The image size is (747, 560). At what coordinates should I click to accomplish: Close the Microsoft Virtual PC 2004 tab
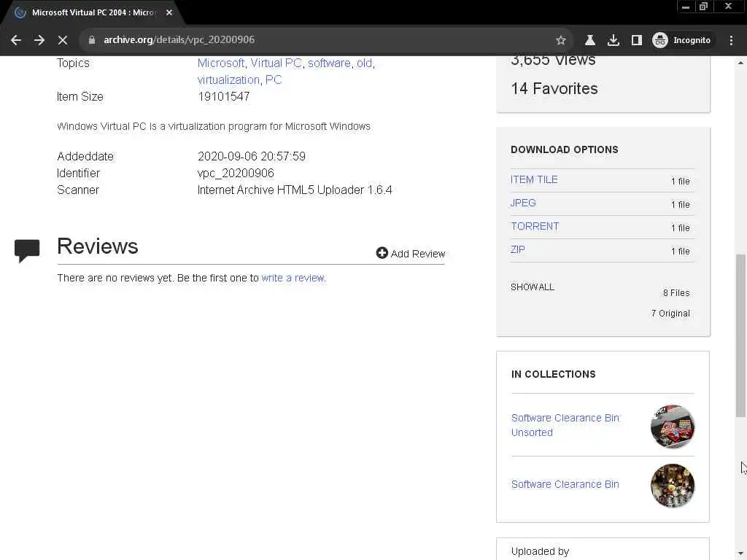click(x=169, y=12)
